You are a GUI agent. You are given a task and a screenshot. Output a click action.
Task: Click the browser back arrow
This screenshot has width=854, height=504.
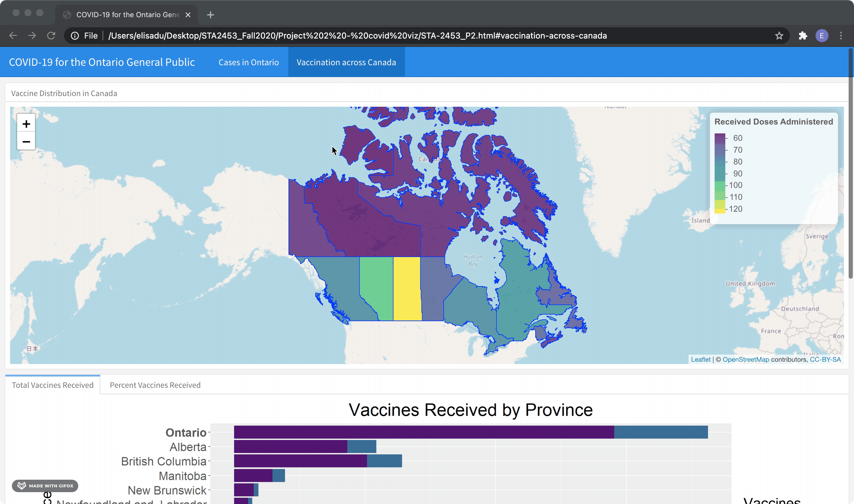click(13, 36)
